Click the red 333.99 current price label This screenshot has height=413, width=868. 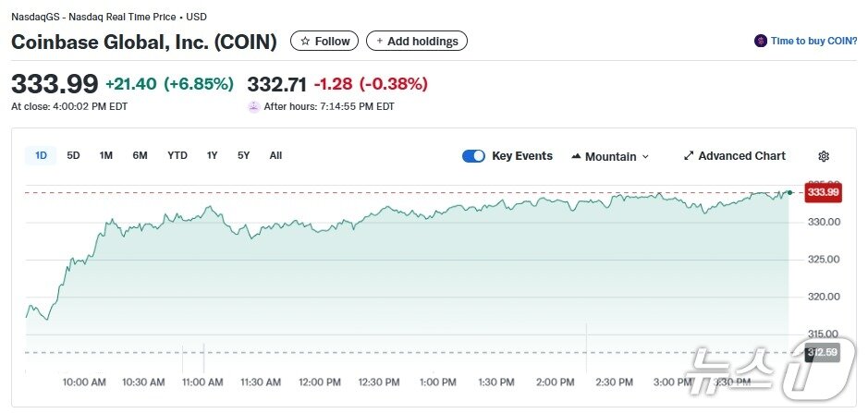pos(822,192)
